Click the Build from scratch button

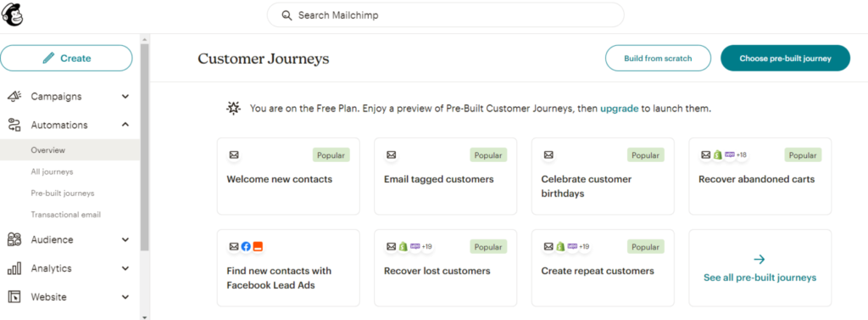(658, 59)
